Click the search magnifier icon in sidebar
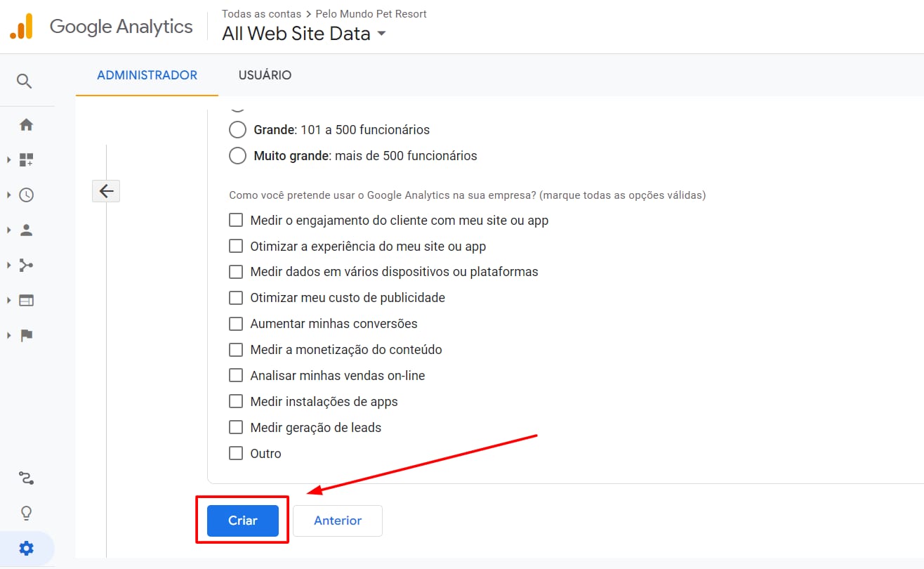 coord(25,81)
